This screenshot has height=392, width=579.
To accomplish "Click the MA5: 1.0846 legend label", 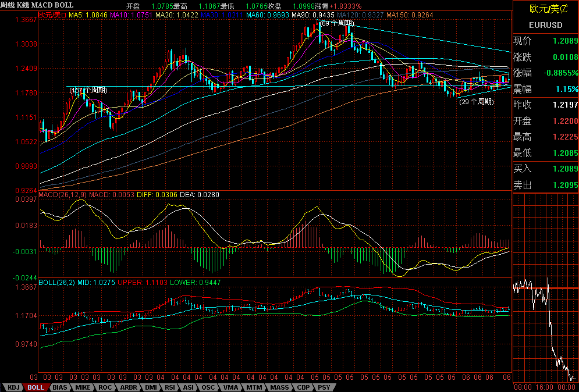I will (88, 15).
